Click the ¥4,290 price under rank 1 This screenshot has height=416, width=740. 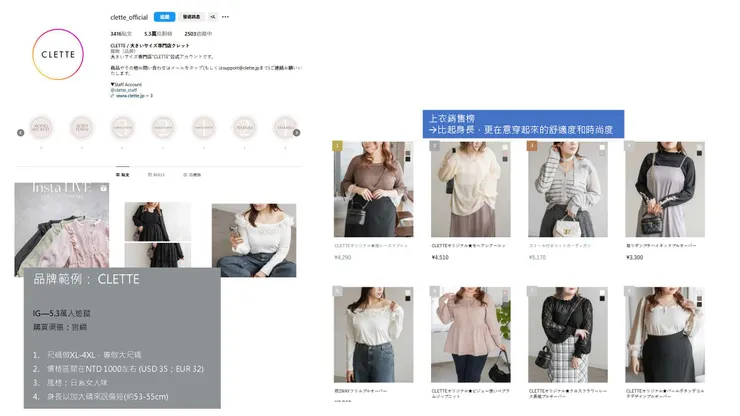click(x=343, y=257)
